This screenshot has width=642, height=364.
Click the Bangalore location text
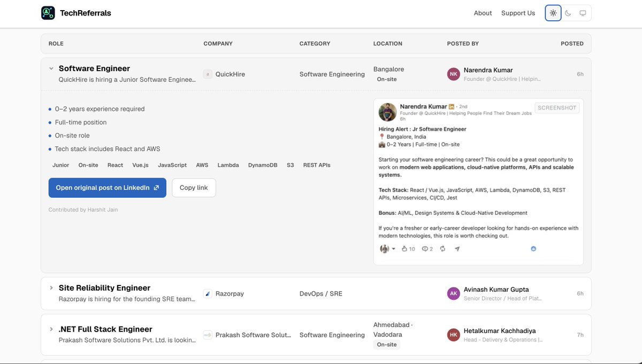pyautogui.click(x=389, y=69)
